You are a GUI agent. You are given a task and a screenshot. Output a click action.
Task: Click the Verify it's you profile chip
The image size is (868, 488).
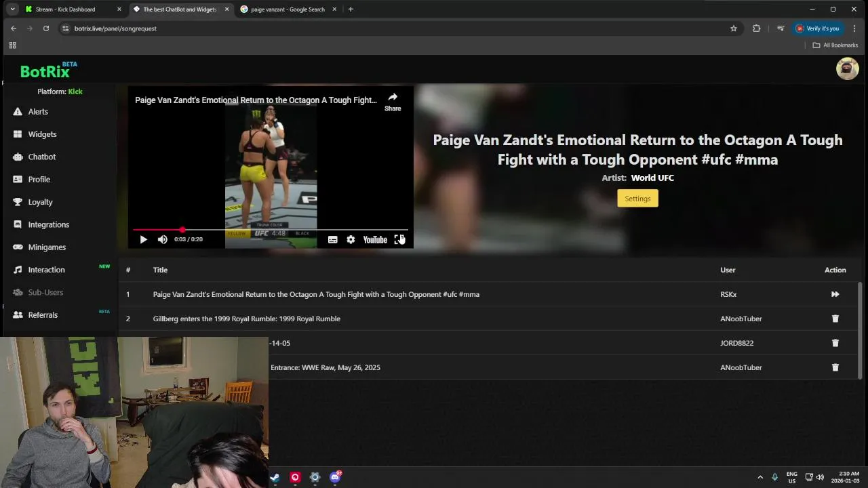[x=818, y=28]
